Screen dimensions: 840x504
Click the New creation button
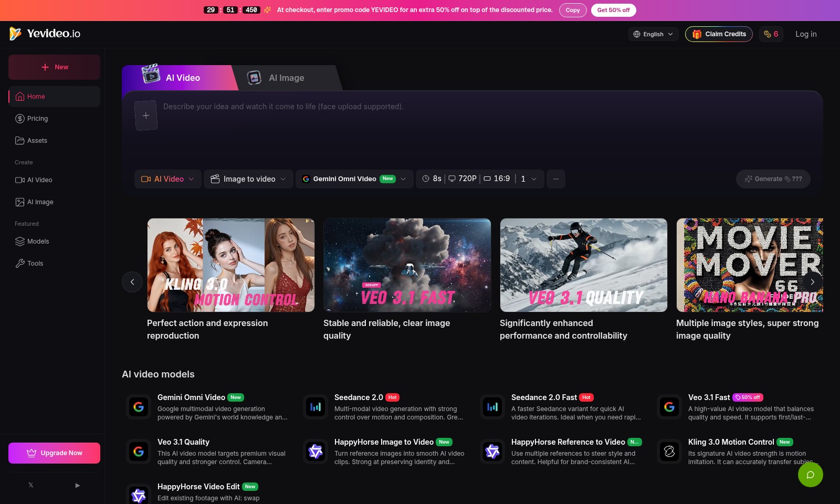[54, 67]
